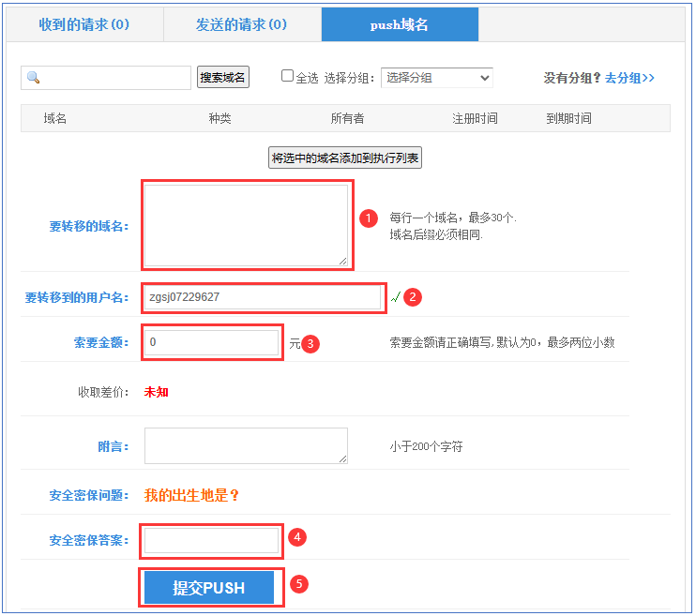Viewport: 696px width, 616px height.
Task: Open the 选择分组 group dropdown
Action: point(436,78)
